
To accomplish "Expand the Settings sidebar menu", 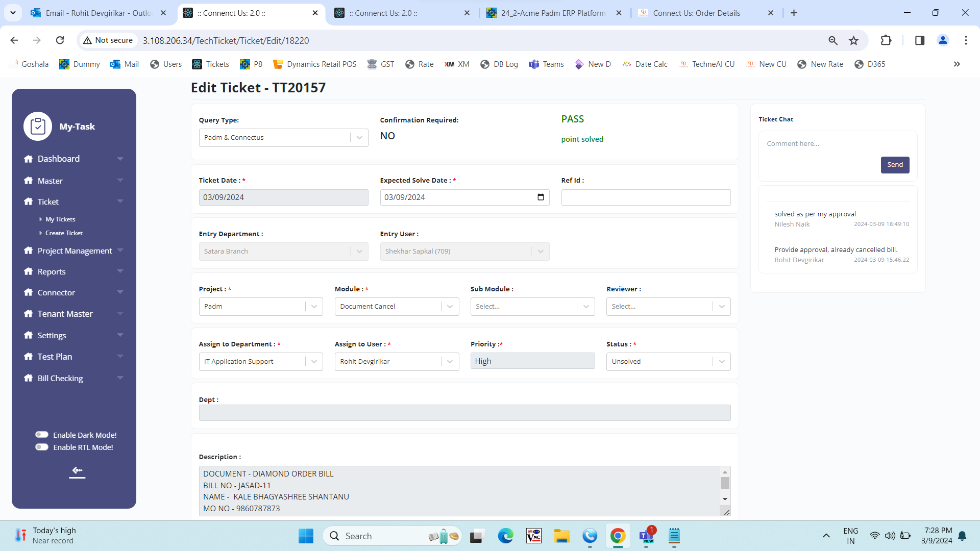I will tap(120, 335).
